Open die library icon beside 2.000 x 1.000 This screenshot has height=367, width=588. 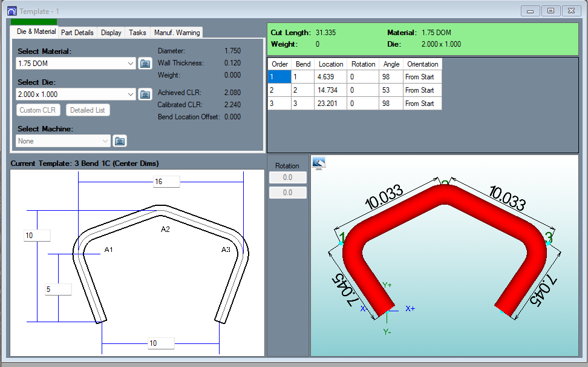[145, 94]
